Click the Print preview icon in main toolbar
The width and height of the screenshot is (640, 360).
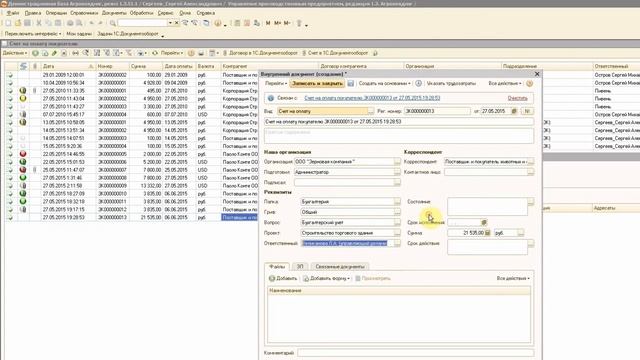pyautogui.click(x=79, y=23)
